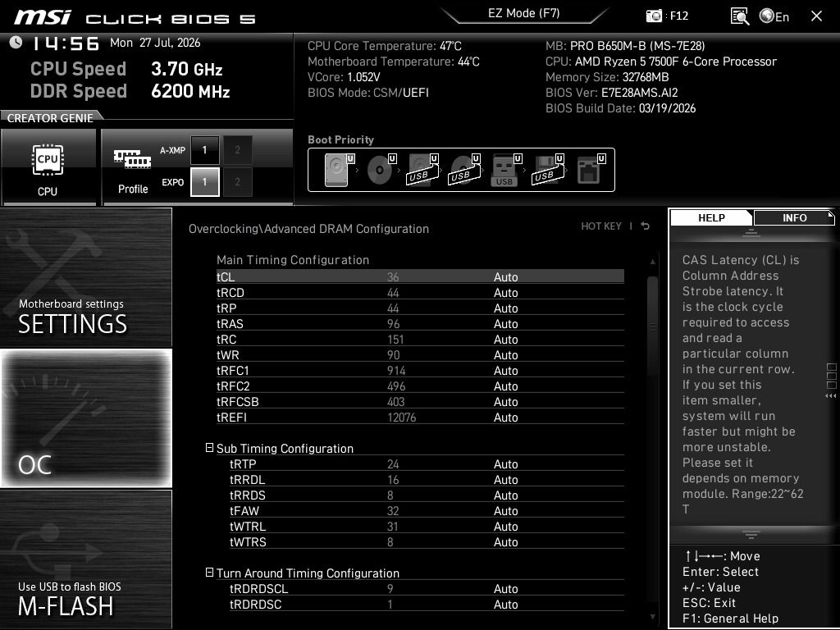Image resolution: width=840 pixels, height=630 pixels.
Task: Click the side panel collapse arrows
Action: tap(830, 396)
